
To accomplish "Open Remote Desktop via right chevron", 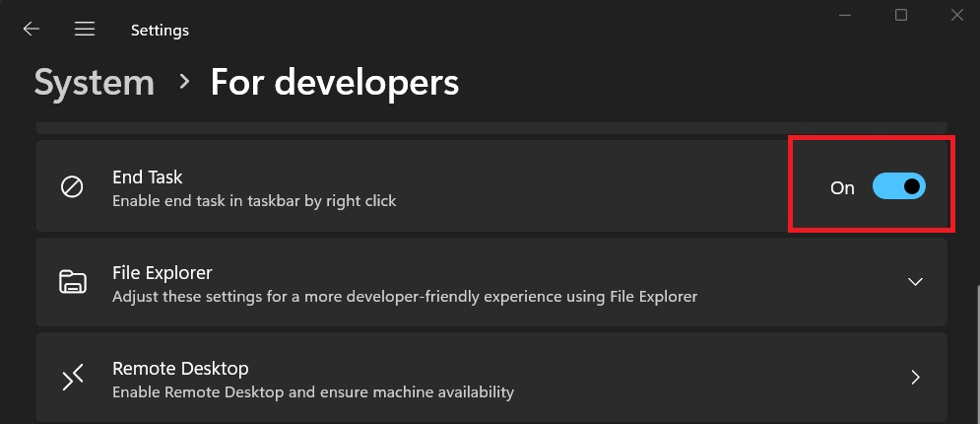I will [915, 377].
